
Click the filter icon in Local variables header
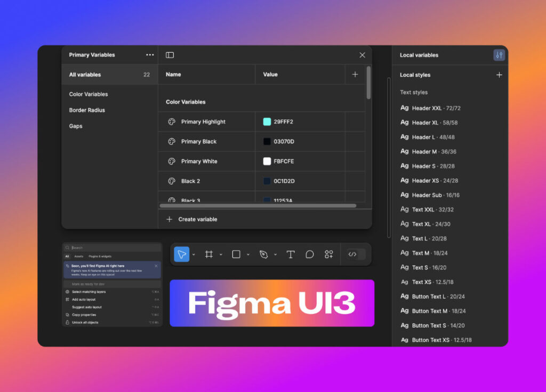click(499, 54)
